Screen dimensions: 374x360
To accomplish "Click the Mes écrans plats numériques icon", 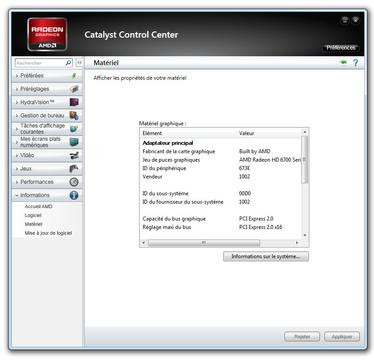I will pos(74,142).
